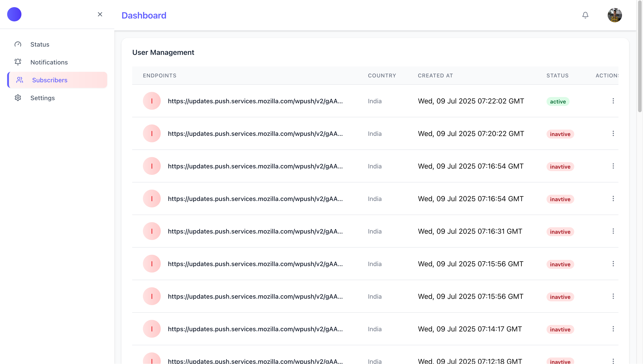This screenshot has height=364, width=643.
Task: Click inavtive badge for 07:14:17 row
Action: pos(560,329)
